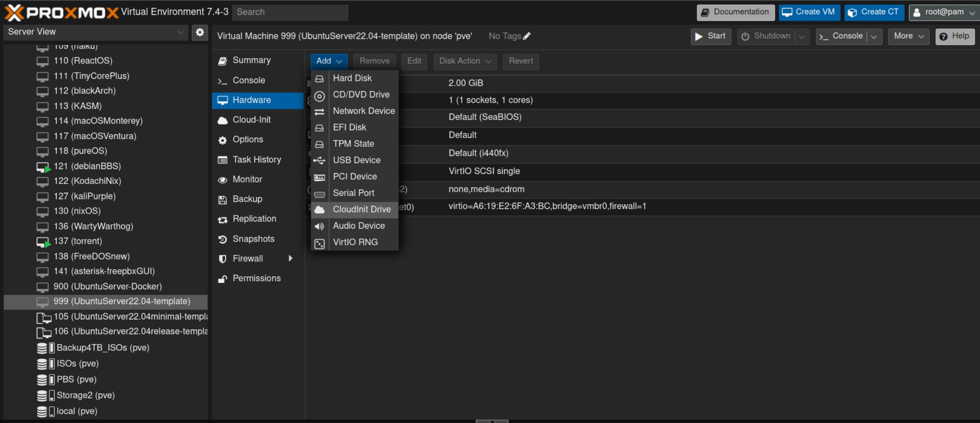Click the 'VirtIO SCSI single' value
Viewport: 980px width, 423px height.
click(x=484, y=171)
